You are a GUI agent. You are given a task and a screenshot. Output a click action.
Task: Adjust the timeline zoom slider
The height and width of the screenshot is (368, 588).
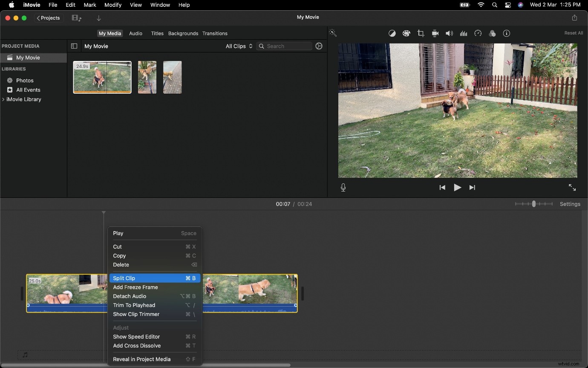pyautogui.click(x=534, y=204)
